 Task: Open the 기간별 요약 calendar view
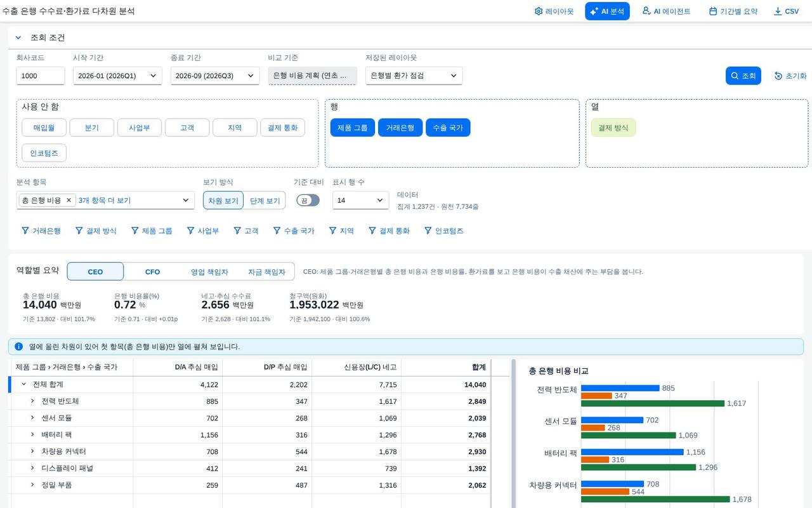(x=733, y=11)
